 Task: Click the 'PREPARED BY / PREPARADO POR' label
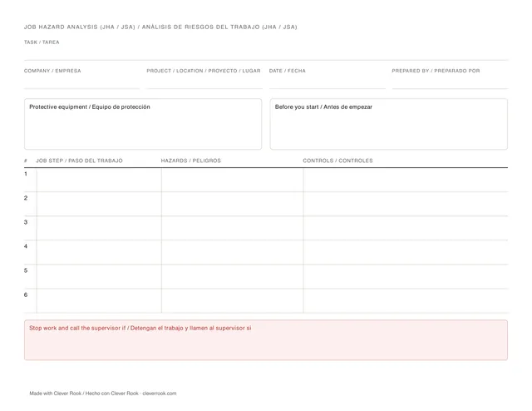point(436,71)
